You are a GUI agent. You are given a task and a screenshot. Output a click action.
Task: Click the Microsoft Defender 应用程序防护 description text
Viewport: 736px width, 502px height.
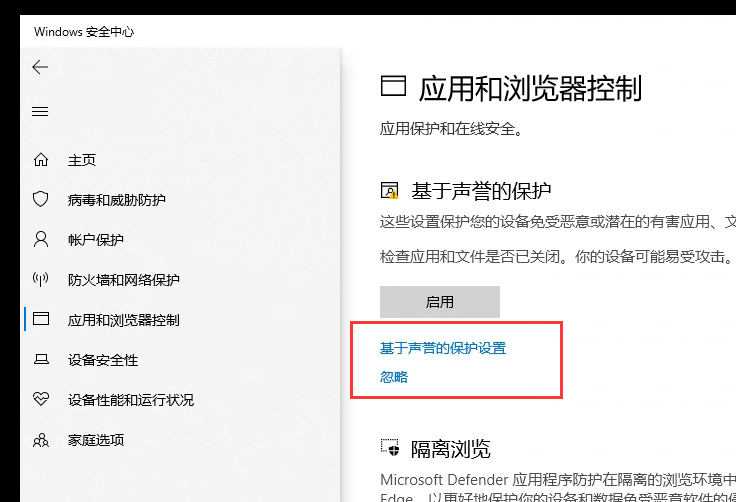tap(558, 487)
